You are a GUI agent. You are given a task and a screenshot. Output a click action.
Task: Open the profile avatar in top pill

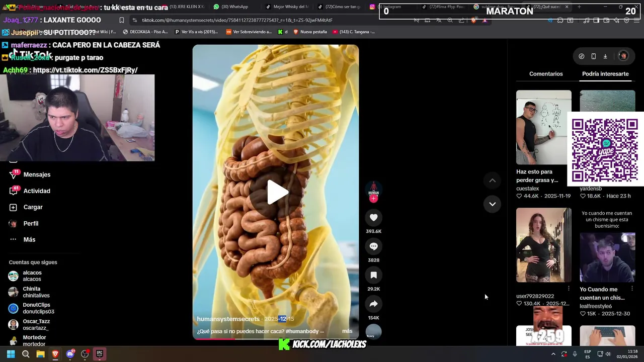coord(623,56)
